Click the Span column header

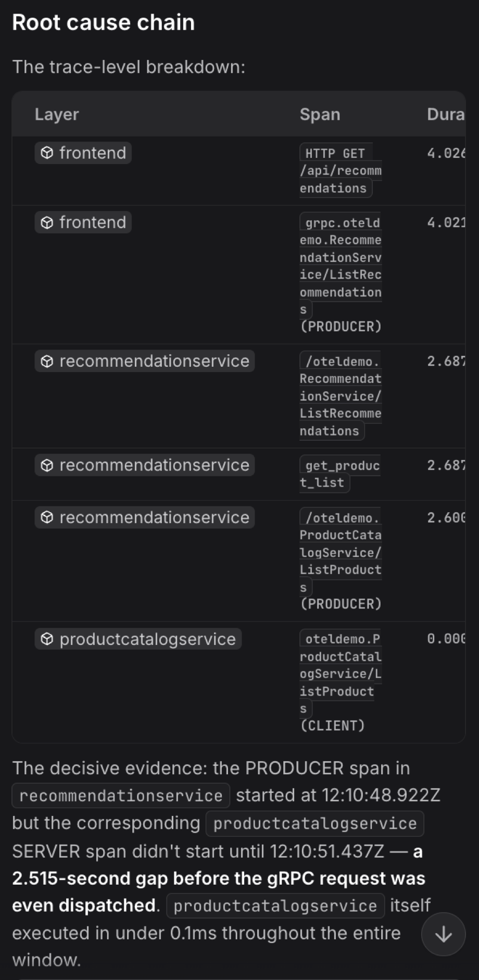320,114
